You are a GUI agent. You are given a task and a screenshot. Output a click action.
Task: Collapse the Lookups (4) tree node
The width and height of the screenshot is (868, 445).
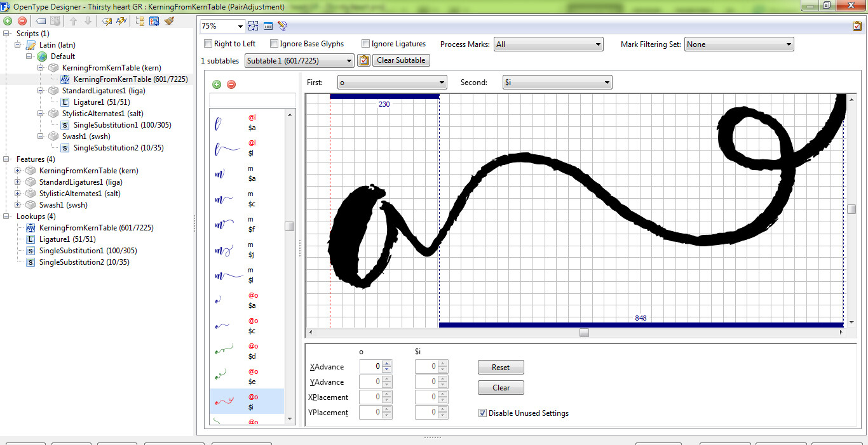coord(6,216)
